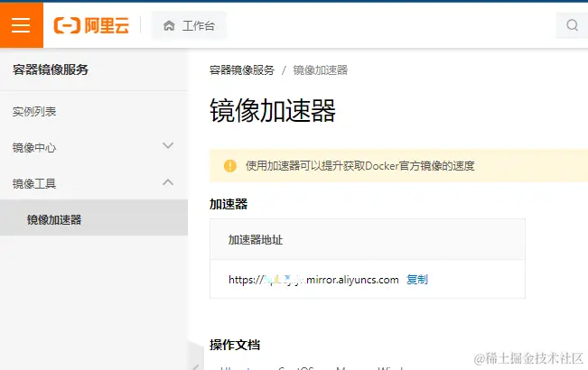Click the Alibaba Cloud logo

pyautogui.click(x=91, y=25)
